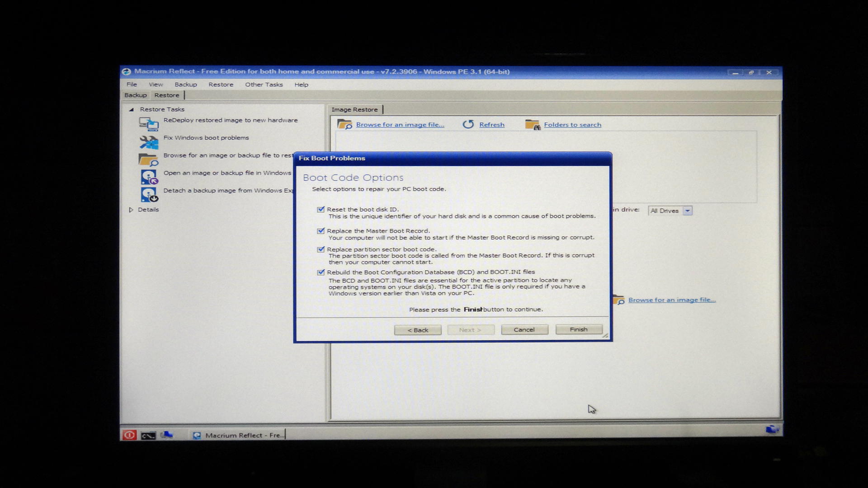Expand the Details section
868x488 pixels.
click(131, 210)
